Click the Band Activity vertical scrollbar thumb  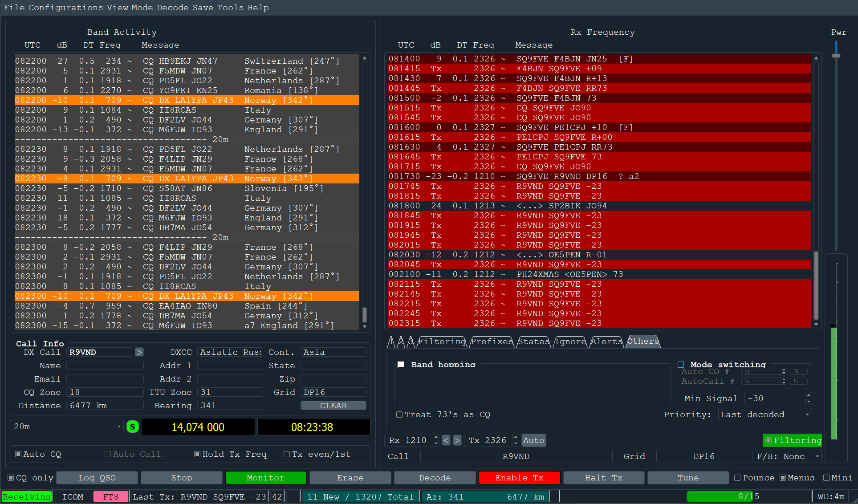click(365, 315)
